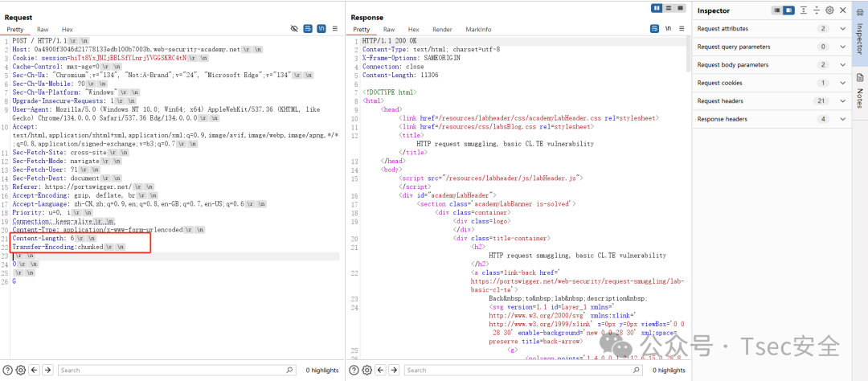Expand Request headers section
This screenshot has height=381, width=868.
tap(770, 100)
